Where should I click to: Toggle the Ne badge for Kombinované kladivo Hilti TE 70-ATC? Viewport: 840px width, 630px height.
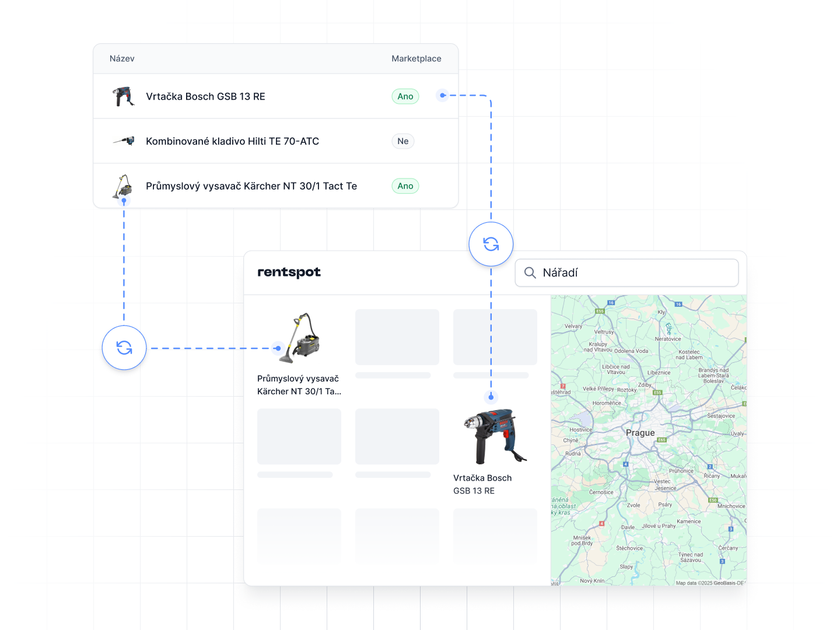[x=402, y=141]
